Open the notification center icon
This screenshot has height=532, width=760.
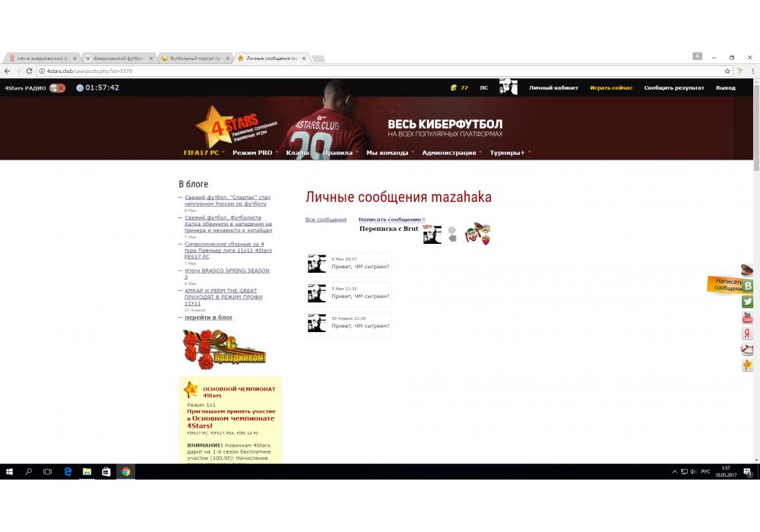[748, 471]
